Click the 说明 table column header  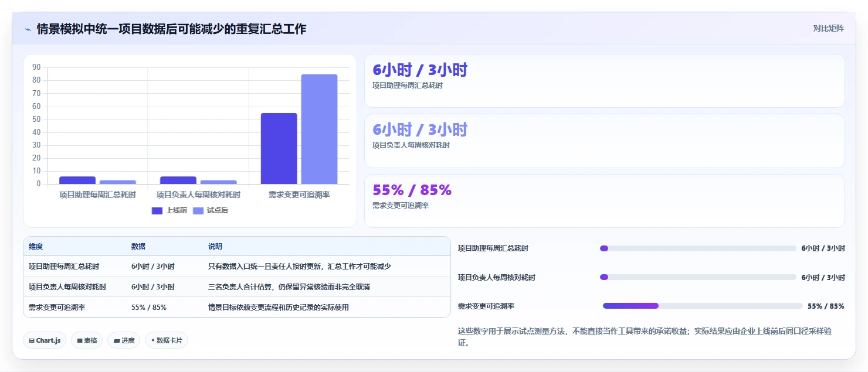(215, 247)
